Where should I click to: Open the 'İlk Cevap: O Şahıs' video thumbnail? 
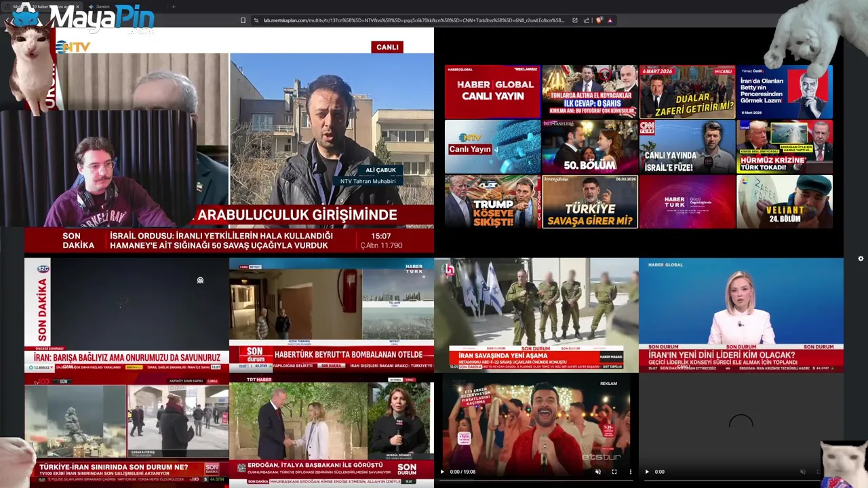coord(590,91)
